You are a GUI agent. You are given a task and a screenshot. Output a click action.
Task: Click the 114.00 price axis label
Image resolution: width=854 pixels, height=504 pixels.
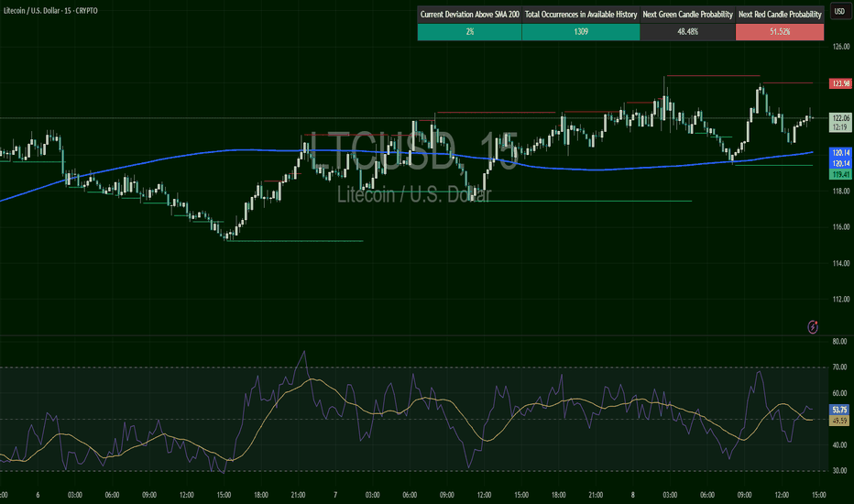[841, 264]
